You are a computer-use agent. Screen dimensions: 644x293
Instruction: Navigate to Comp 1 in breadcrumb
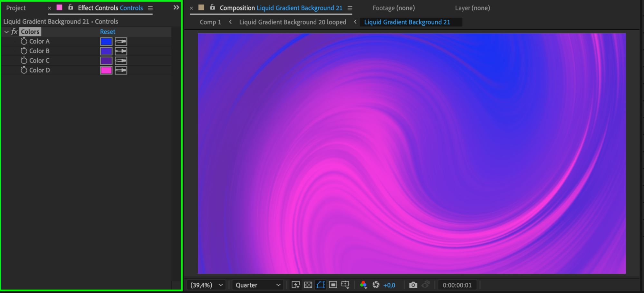[x=210, y=22]
